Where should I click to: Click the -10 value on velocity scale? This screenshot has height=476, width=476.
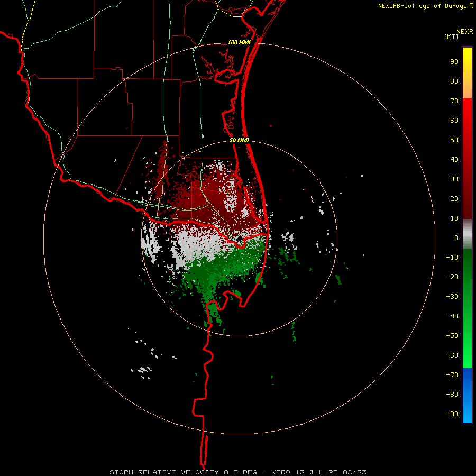pos(452,258)
